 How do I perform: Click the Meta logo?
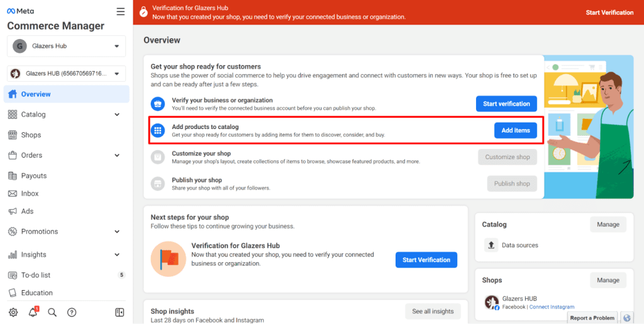[21, 11]
